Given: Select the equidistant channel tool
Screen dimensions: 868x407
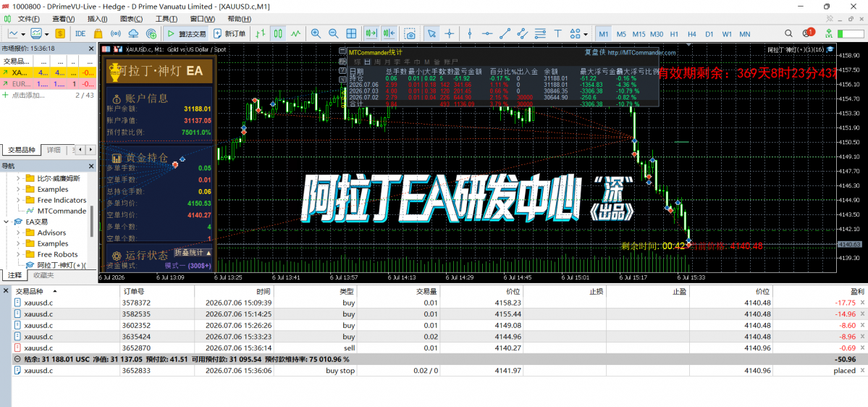Looking at the screenshot, I should (522, 33).
